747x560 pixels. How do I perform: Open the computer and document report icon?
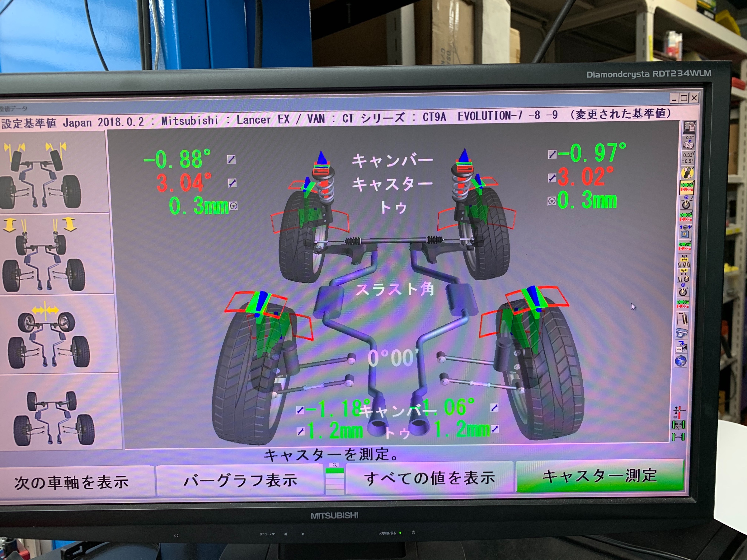pos(690,128)
